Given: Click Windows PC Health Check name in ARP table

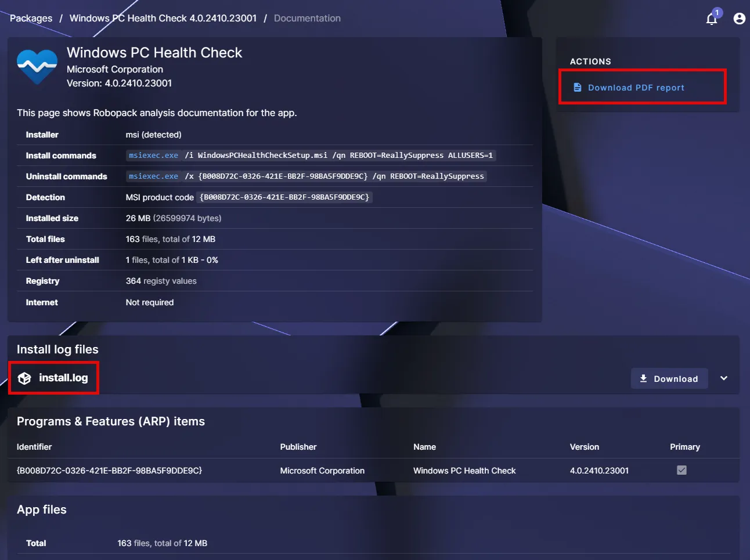Looking at the screenshot, I should click(464, 471).
